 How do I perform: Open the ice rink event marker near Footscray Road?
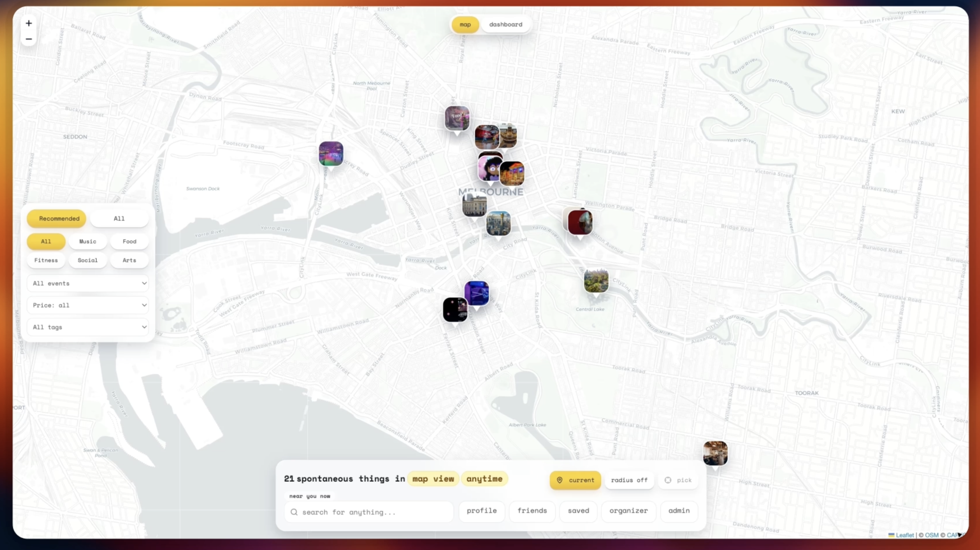(331, 154)
